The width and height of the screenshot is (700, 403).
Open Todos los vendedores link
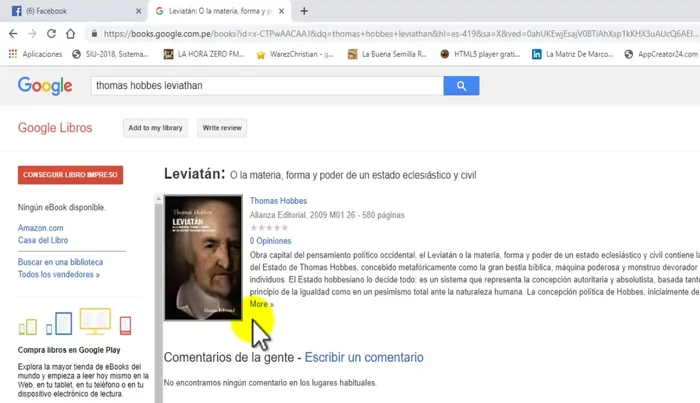(58, 274)
